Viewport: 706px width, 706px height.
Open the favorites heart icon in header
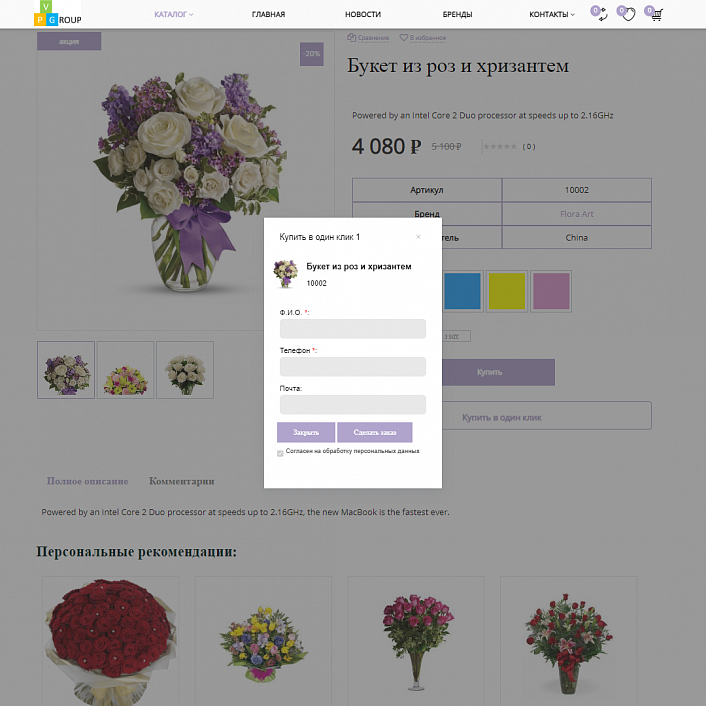626,14
